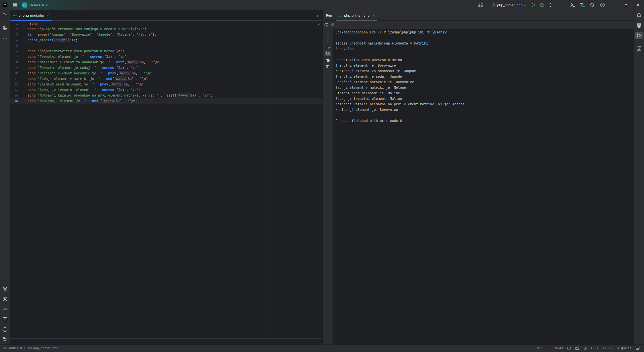Click the Rerun php_primeri.php icon
Screen dimensions: 644x352
coord(326,25)
